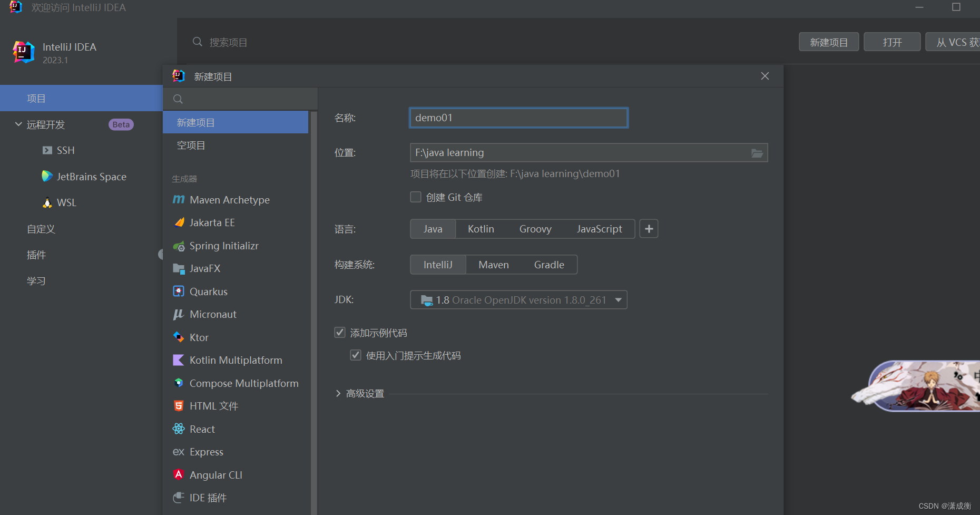Click the generator list scrollbar
Viewport: 980px width, 515px height.
314,312
